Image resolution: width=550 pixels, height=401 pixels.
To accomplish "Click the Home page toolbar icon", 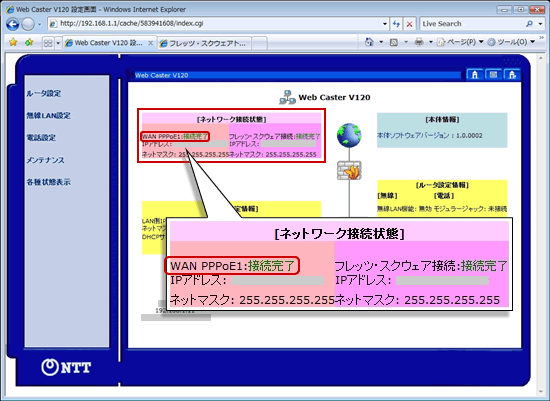I will (x=369, y=42).
